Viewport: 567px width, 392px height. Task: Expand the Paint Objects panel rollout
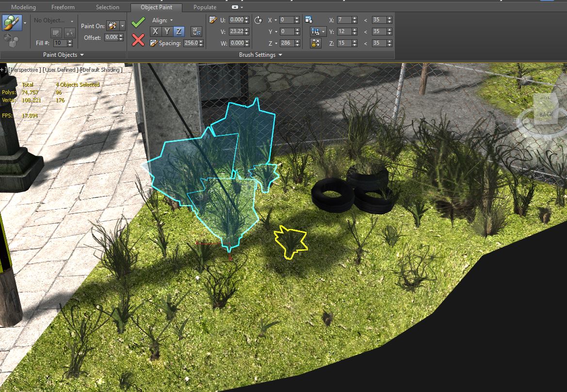tap(63, 55)
